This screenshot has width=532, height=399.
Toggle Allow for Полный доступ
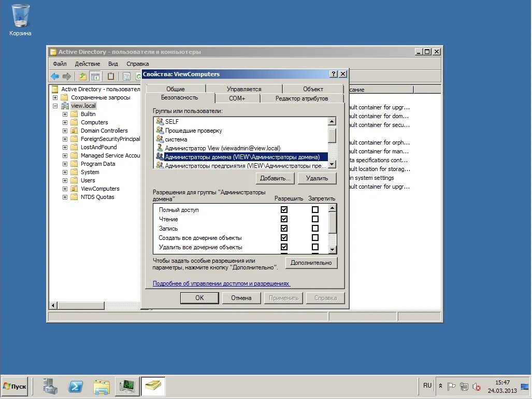click(x=284, y=210)
